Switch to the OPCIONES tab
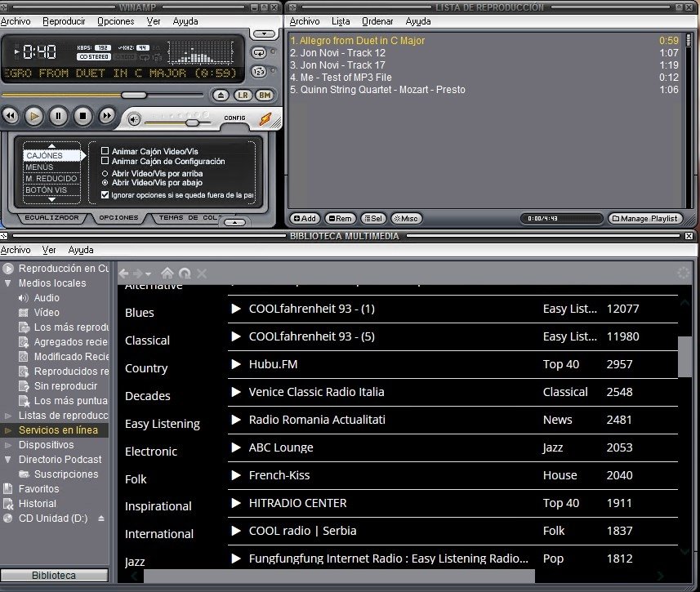The width and height of the screenshot is (700, 592). (x=118, y=217)
